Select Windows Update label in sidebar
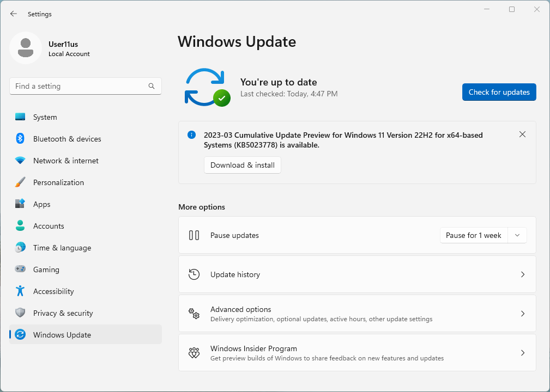The height and width of the screenshot is (392, 550). (62, 335)
